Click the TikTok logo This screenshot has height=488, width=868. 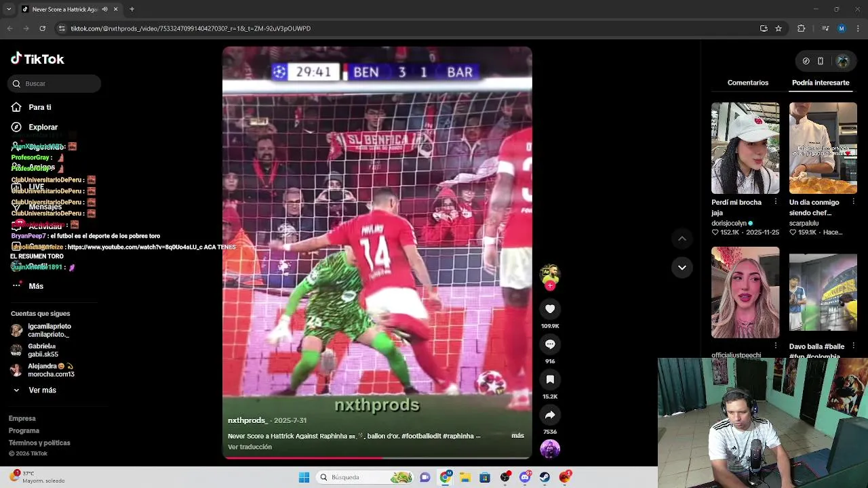(x=37, y=59)
